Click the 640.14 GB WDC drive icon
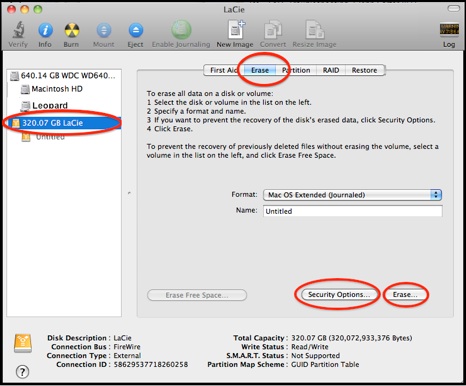466x386 pixels. pos(14,76)
